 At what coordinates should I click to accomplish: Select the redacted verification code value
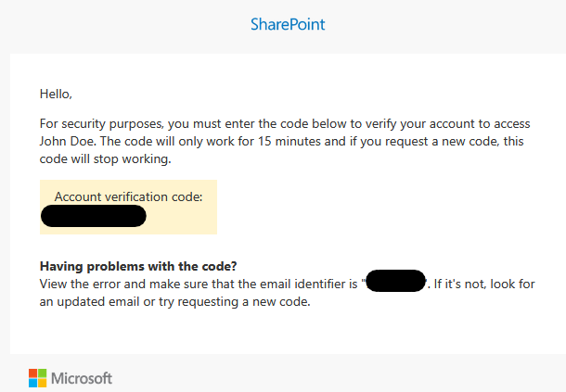point(94,217)
